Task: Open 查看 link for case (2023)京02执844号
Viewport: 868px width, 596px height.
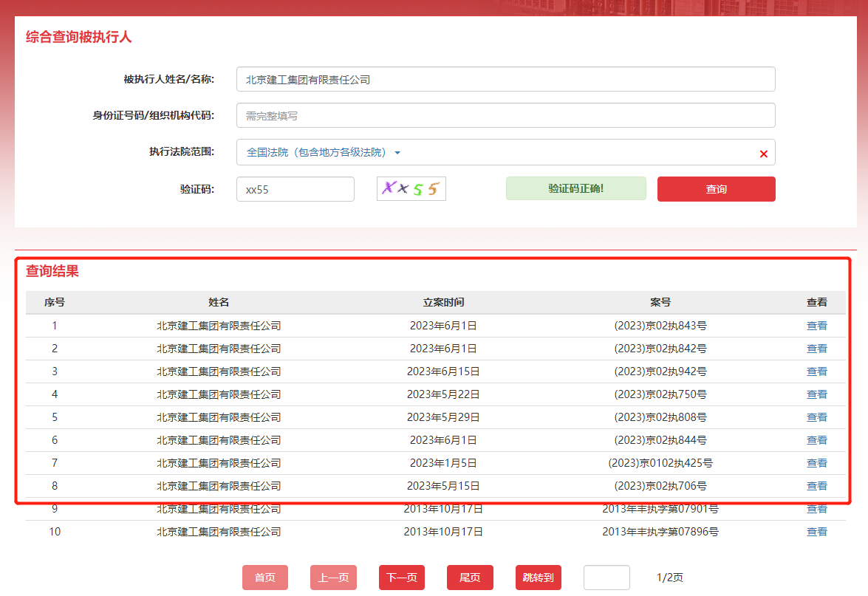Action: 816,440
